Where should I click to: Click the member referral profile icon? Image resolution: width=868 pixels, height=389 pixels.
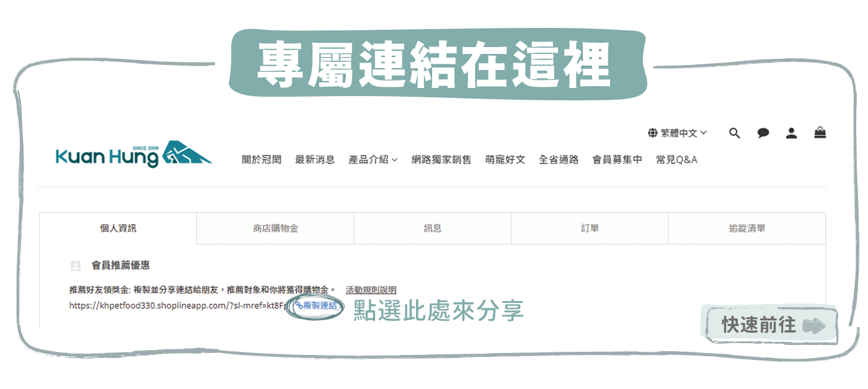click(76, 266)
